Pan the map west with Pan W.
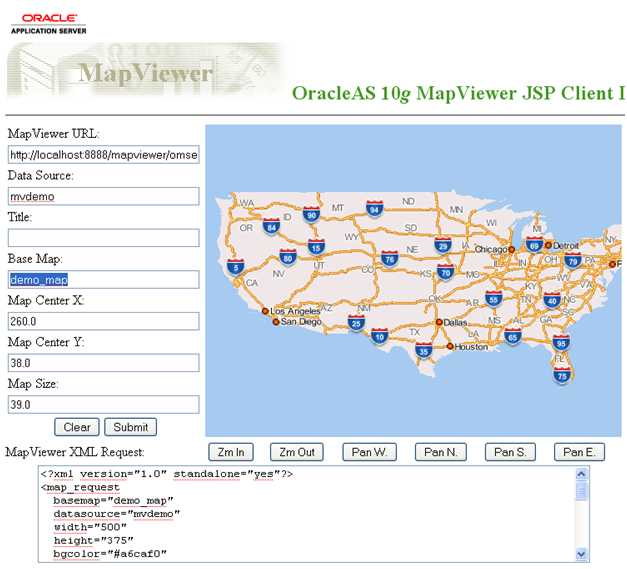 pyautogui.click(x=369, y=452)
